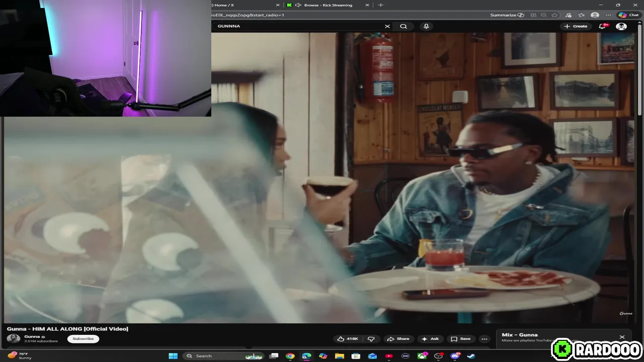
Task: Close the Home / X tab
Action: click(278, 5)
